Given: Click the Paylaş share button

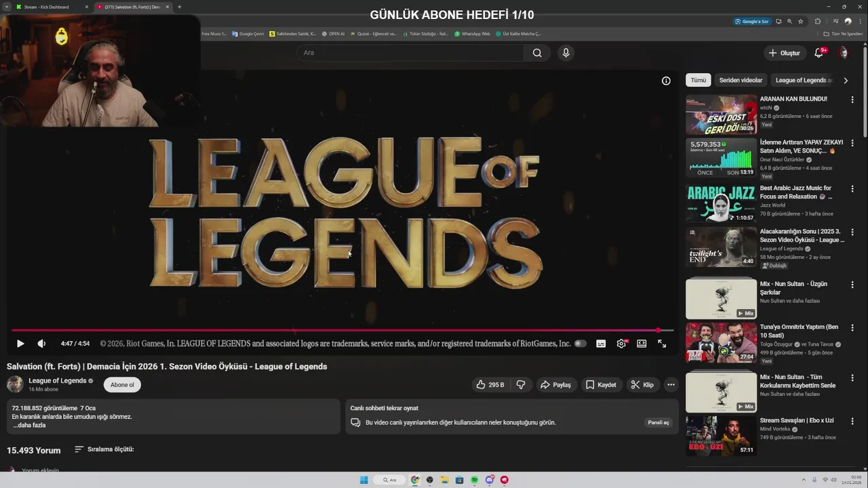Looking at the screenshot, I should click(x=555, y=385).
